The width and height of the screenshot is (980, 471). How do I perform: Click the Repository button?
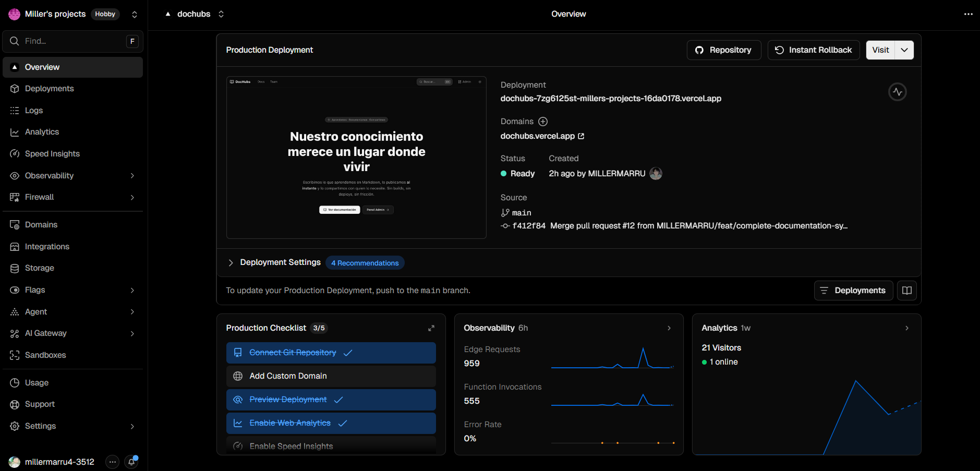point(723,50)
